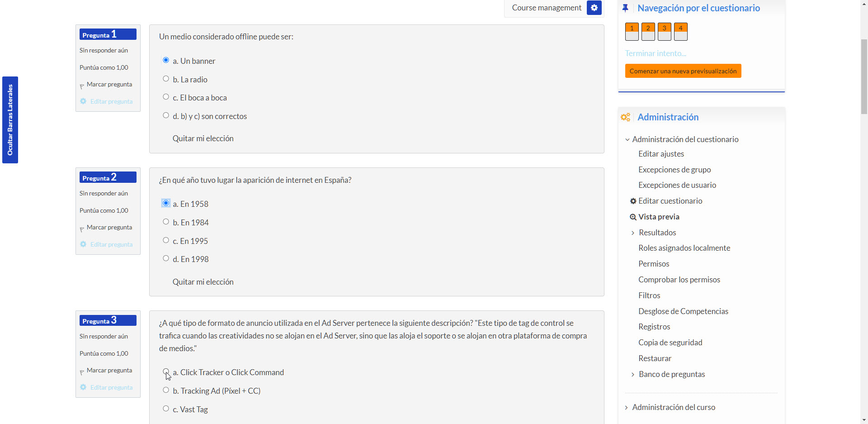The image size is (868, 424).
Task: Select radio option 'b. La radio'
Action: tap(166, 79)
